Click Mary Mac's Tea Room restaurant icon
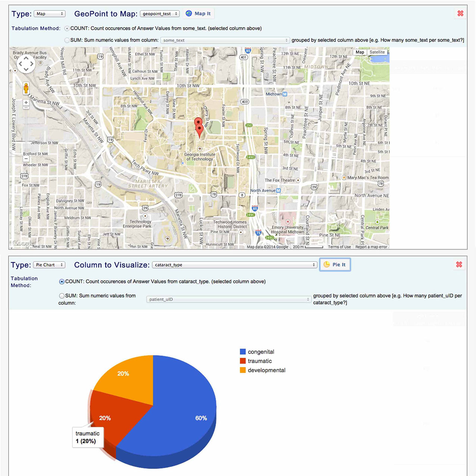Image resolution: width=476 pixels, height=476 pixels. tap(344, 178)
